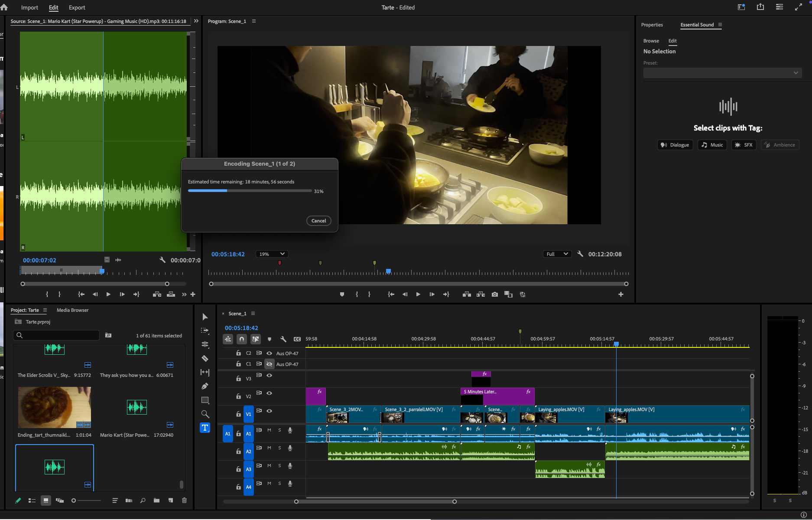Expand Source transport overflow chevrons

pos(184,294)
